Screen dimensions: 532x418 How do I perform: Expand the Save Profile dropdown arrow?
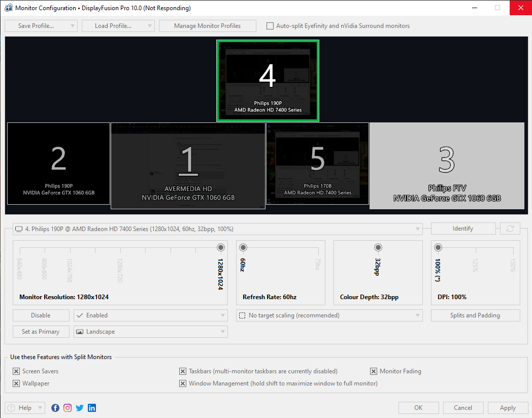click(73, 26)
